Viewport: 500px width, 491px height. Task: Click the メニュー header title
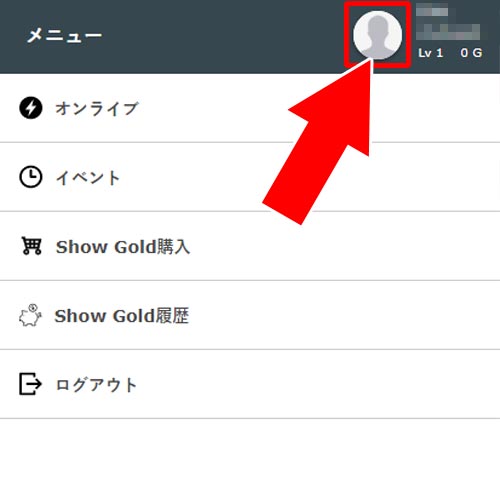[x=65, y=35]
